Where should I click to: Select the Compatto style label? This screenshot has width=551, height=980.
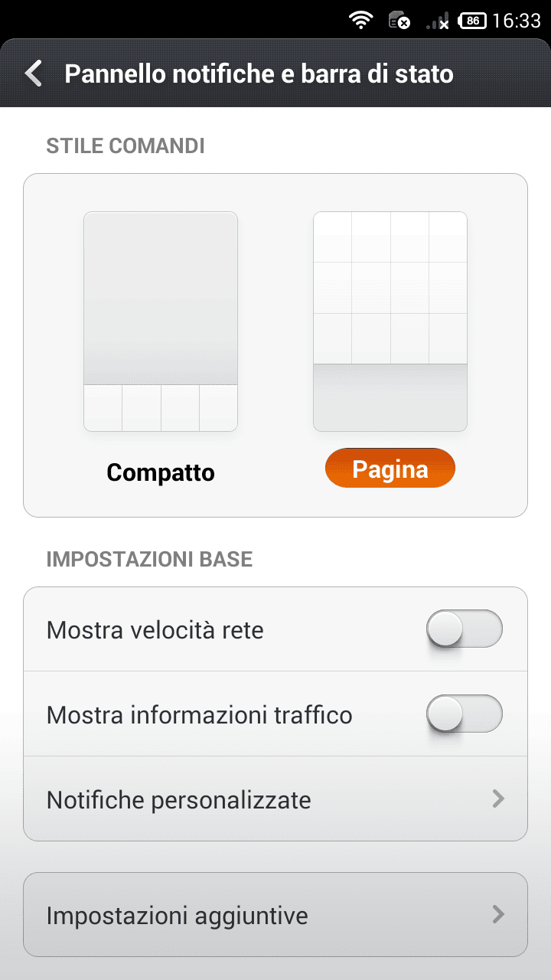161,472
